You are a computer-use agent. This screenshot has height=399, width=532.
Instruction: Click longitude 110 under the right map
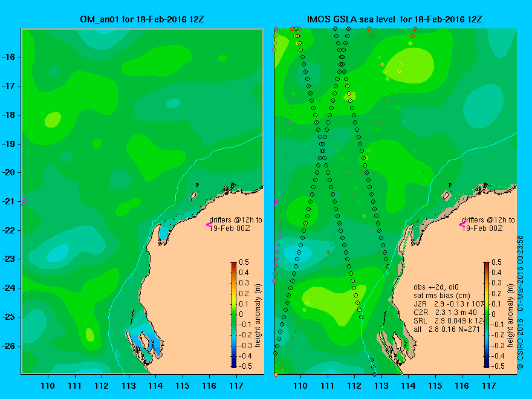[300, 386]
